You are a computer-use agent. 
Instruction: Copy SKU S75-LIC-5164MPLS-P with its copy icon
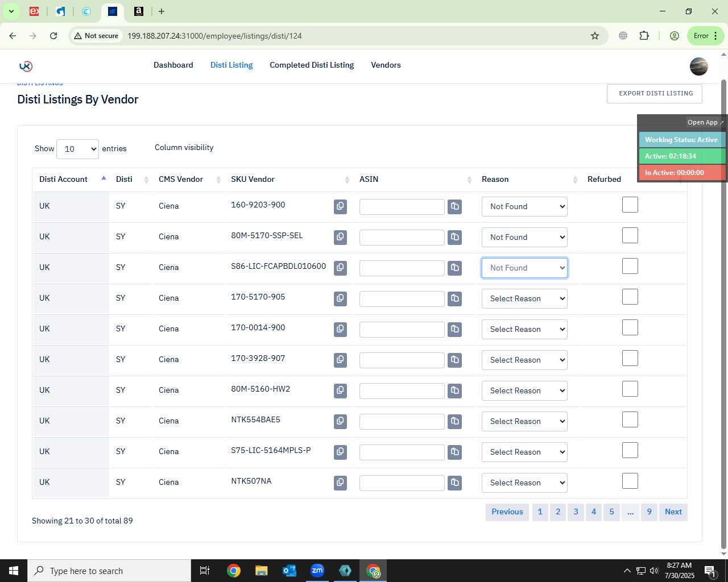click(340, 452)
